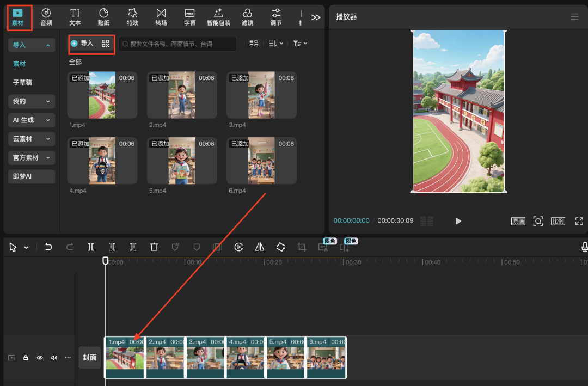
Task: Open the sort order dropdown
Action: [x=276, y=44]
